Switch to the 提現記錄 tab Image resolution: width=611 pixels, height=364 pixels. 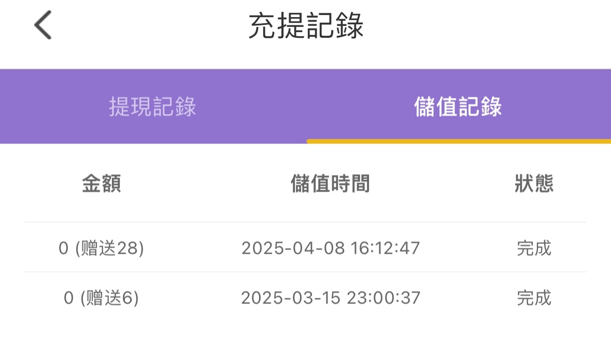click(152, 107)
